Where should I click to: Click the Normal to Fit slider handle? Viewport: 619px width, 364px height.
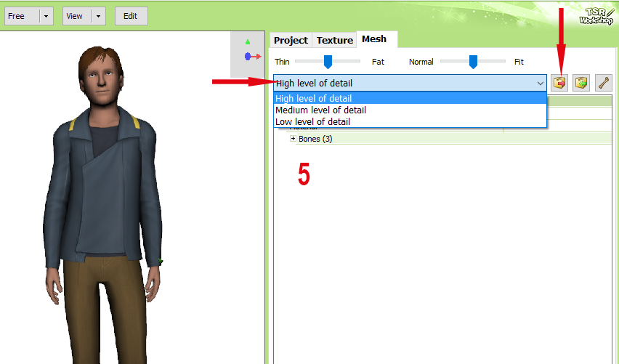point(474,62)
